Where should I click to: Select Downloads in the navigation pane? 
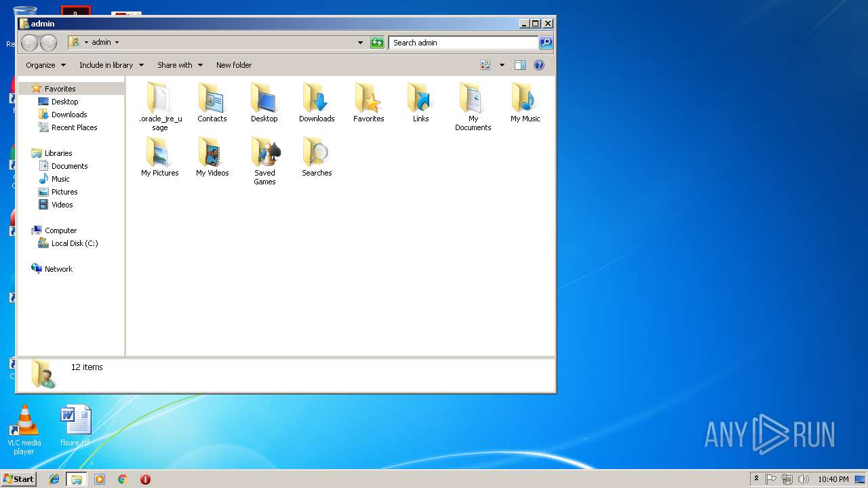pos(69,115)
